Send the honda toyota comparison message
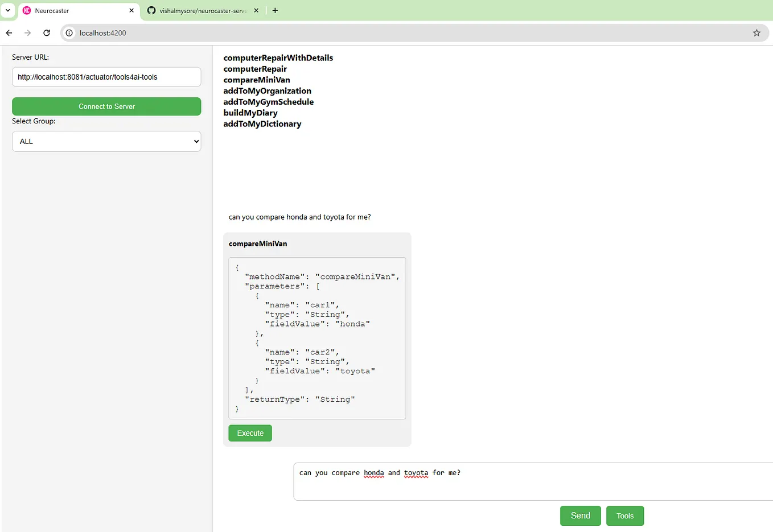The width and height of the screenshot is (773, 532). (580, 515)
